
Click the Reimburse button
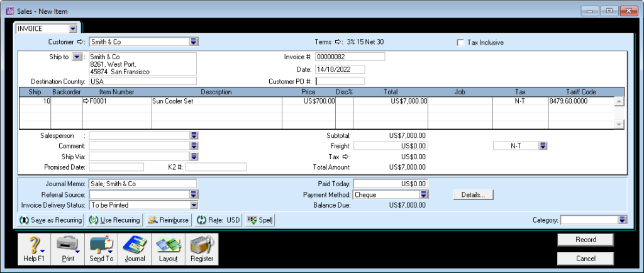tap(167, 220)
